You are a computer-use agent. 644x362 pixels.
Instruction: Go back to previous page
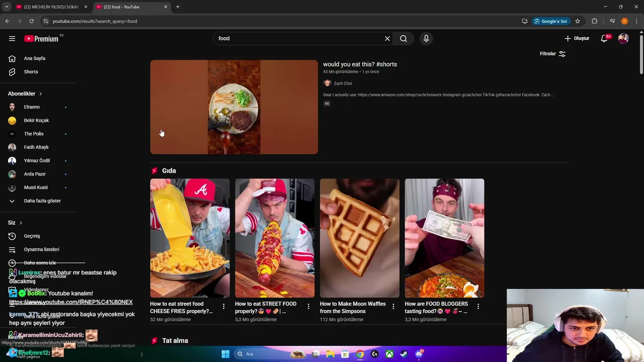(7, 21)
